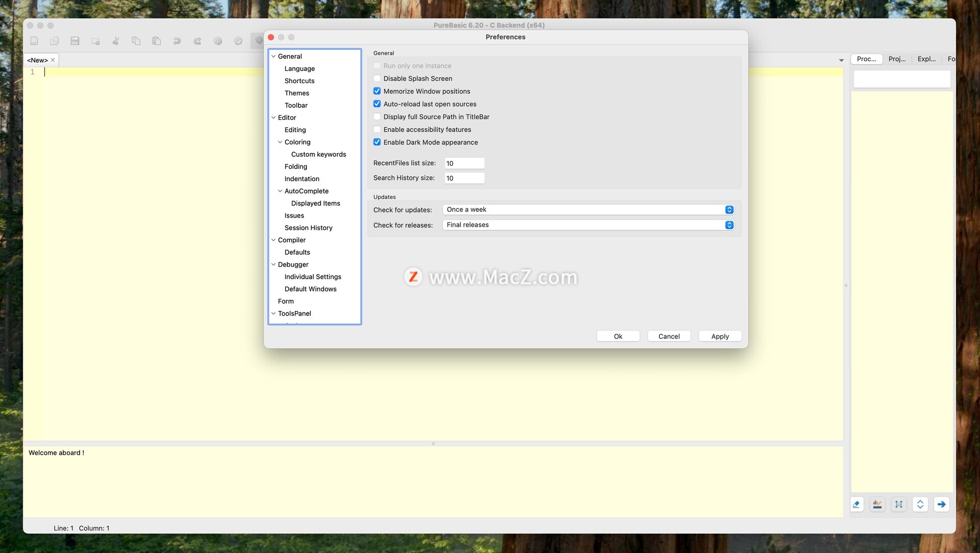Select Session History tree item

(x=308, y=228)
